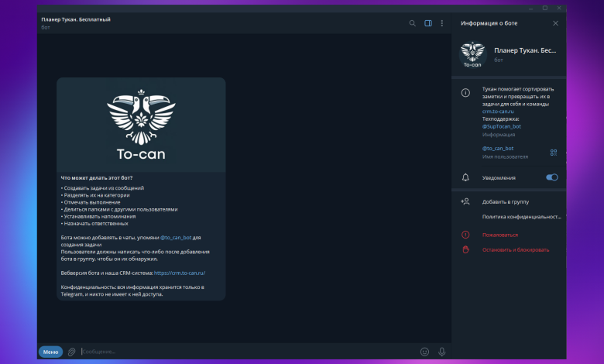
Task: Record a voice message with microphone
Action: [x=442, y=352]
